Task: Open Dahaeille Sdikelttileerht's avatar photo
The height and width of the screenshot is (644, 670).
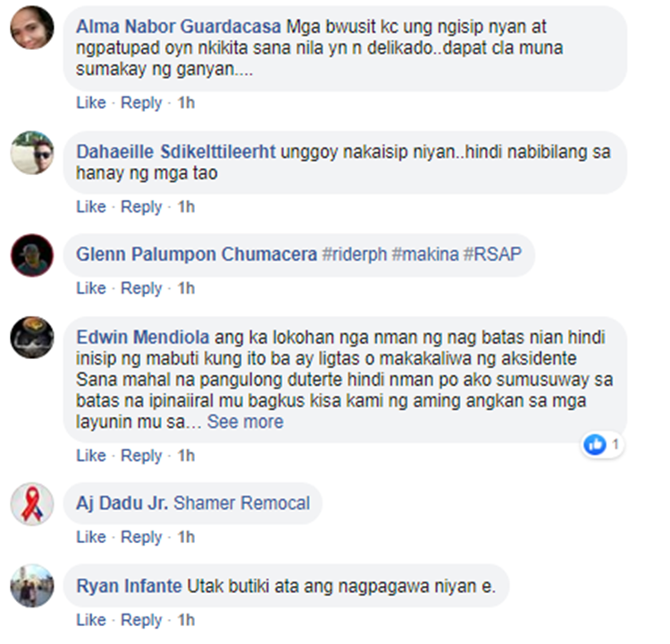Action: point(32,153)
